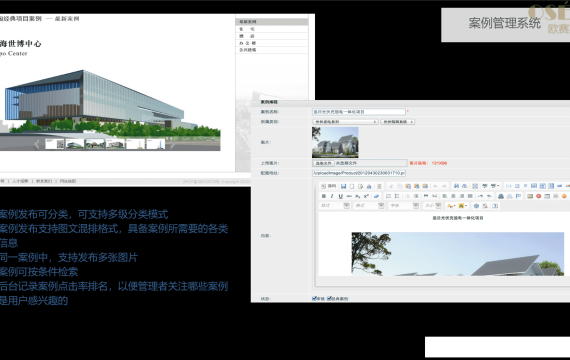Click the Preview icon in editor toolbar
This screenshot has width=570, height=360.
tap(360, 186)
